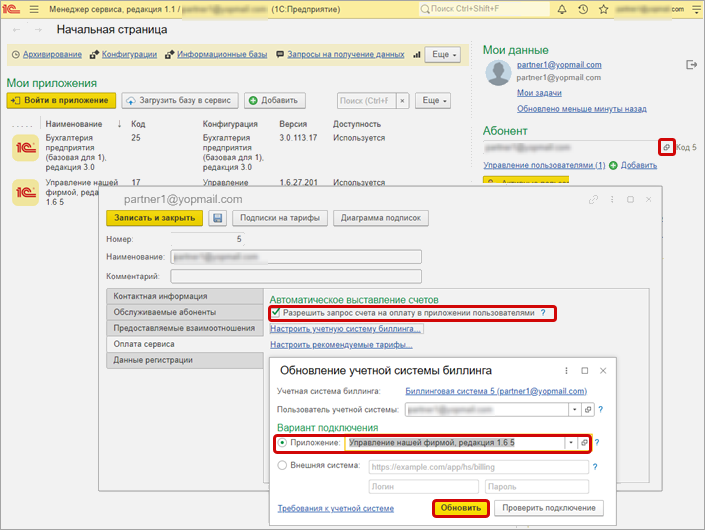Go back with left arrow
The width and height of the screenshot is (705, 530).
pyautogui.click(x=17, y=30)
